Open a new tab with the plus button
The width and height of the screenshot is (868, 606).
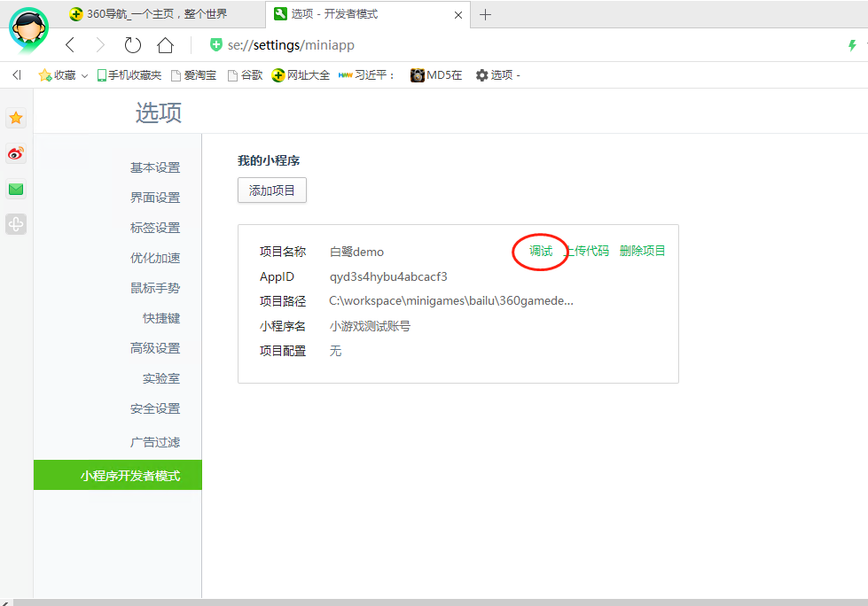[x=485, y=14]
